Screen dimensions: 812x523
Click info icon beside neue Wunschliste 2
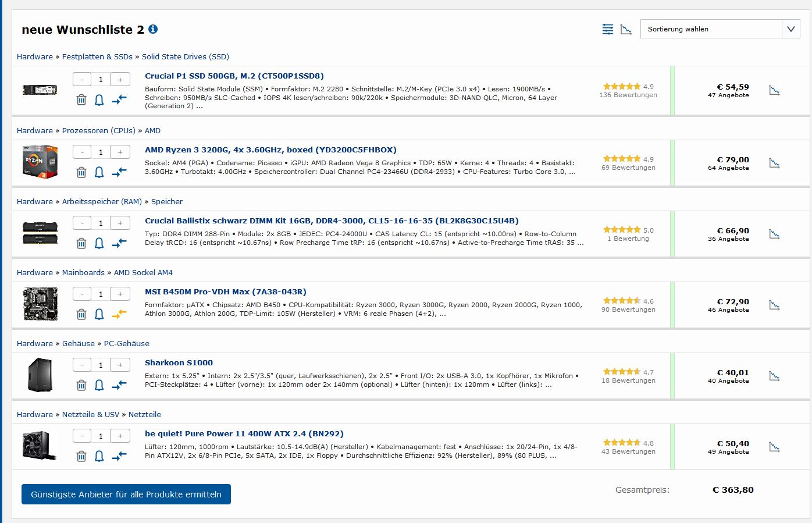pos(153,29)
